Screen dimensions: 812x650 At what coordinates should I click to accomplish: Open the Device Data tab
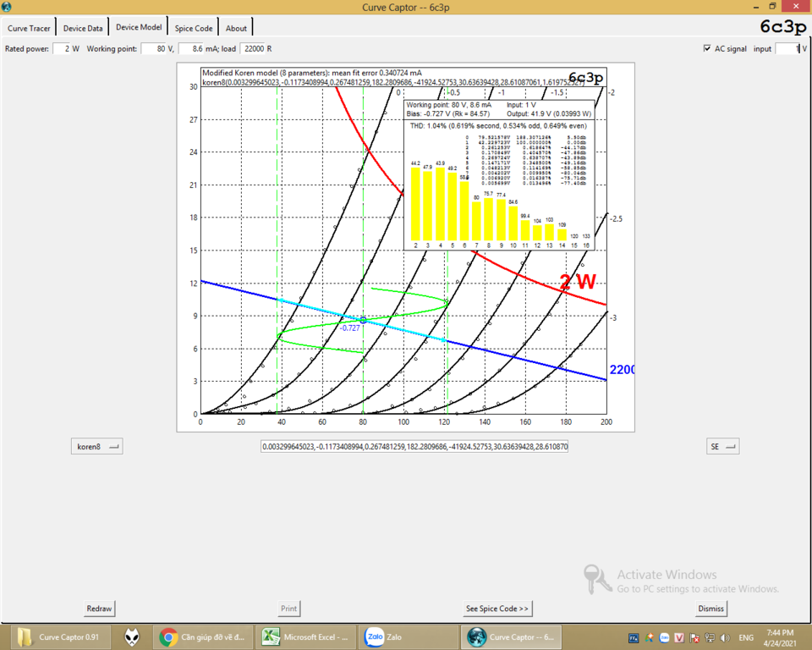point(83,28)
